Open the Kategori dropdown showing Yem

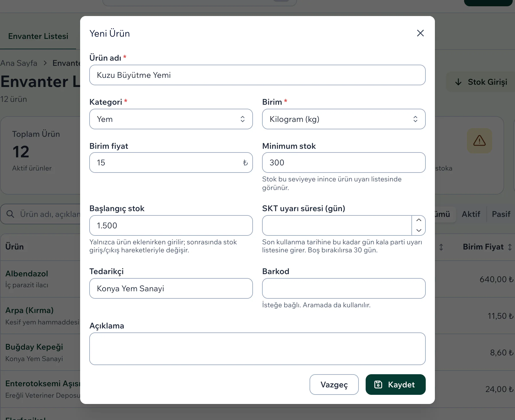pos(171,119)
